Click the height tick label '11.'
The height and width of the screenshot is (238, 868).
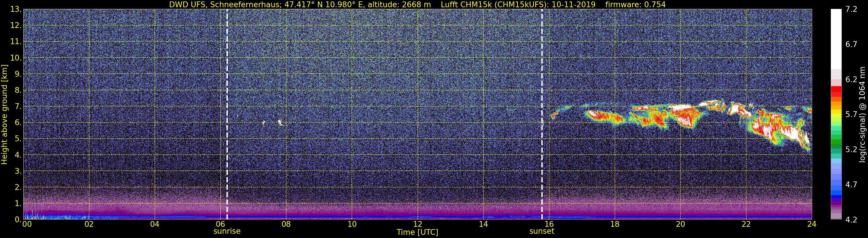tap(16, 42)
